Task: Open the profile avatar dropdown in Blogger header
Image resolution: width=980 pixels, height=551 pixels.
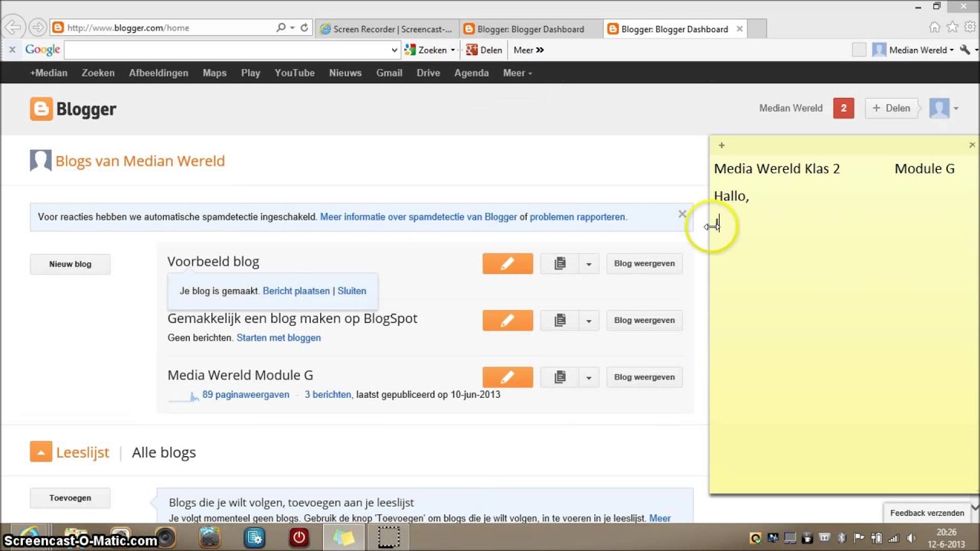Action: (x=943, y=108)
